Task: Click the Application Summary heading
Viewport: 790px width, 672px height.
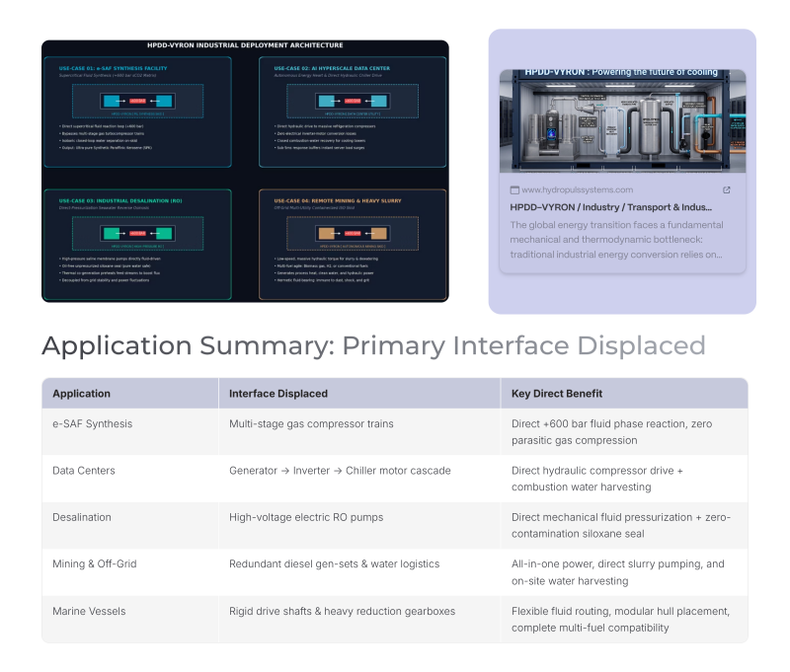Action: click(373, 345)
